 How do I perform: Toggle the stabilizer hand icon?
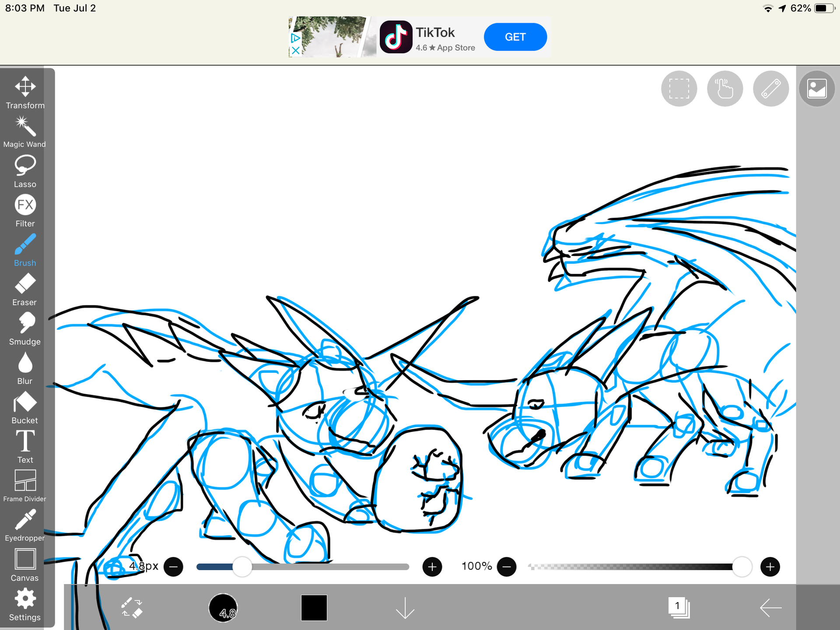(725, 88)
